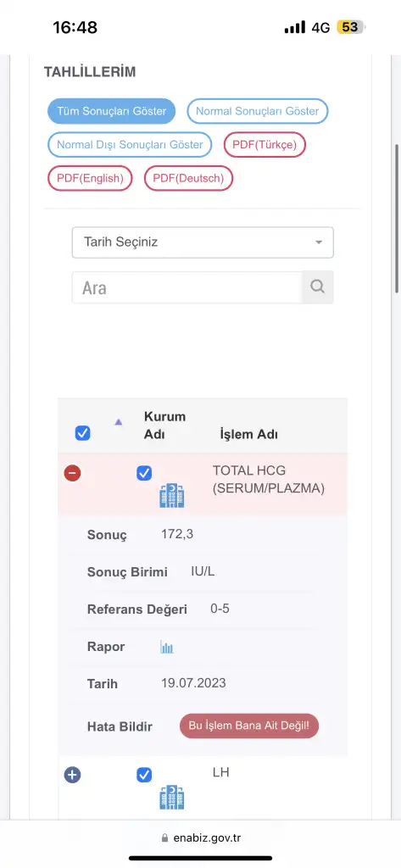Download PDF(Türkçe) report

265,145
